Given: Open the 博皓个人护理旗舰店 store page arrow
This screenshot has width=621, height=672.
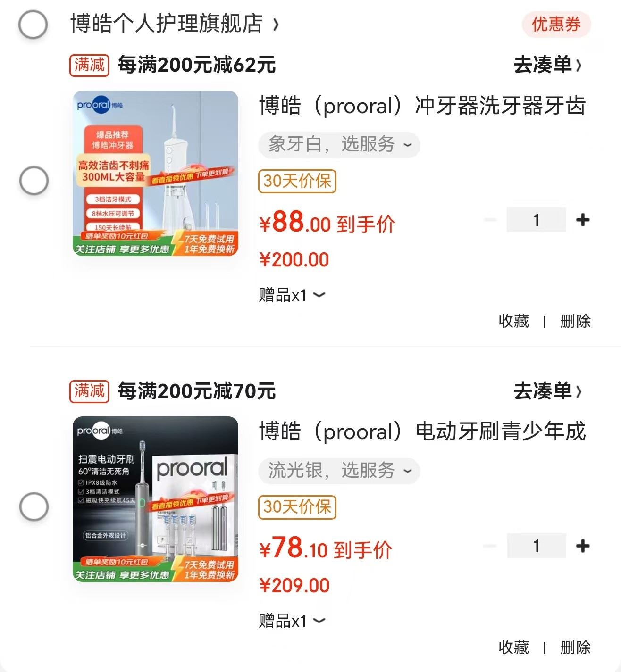Looking at the screenshot, I should tap(276, 25).
